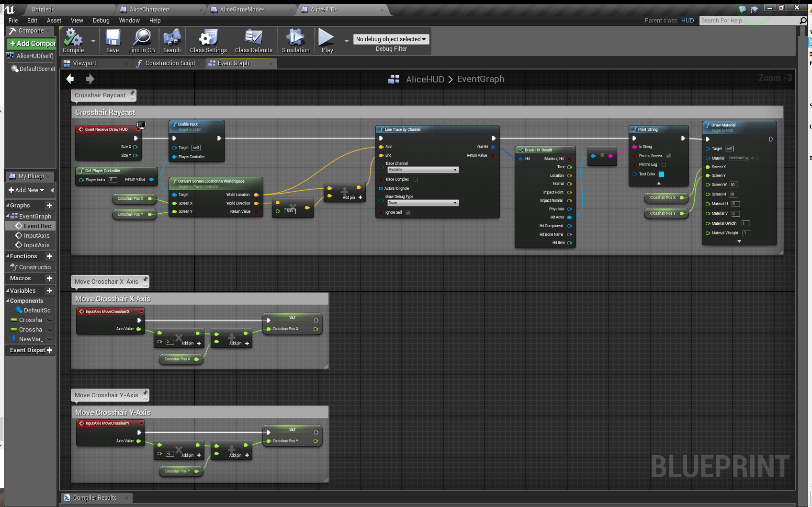Find blueprint in Content Browser
This screenshot has height=507, width=812.
pos(142,41)
